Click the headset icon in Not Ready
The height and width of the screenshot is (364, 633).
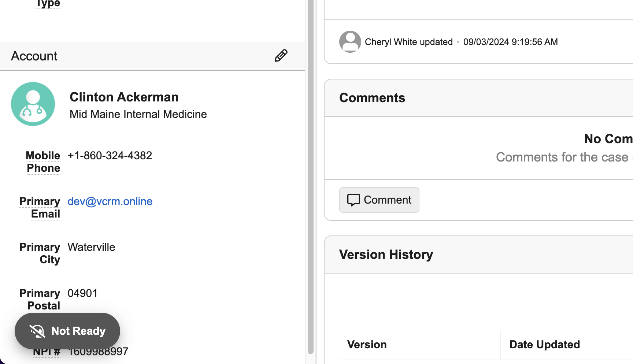click(x=37, y=331)
